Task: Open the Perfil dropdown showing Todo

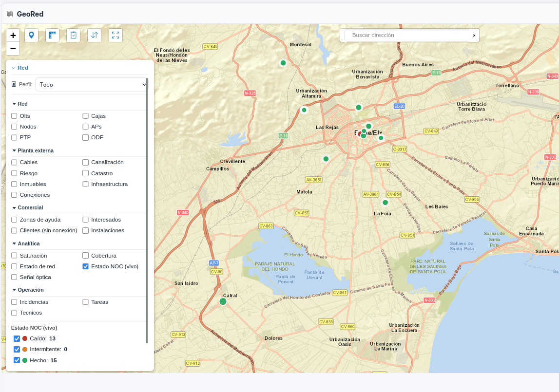Action: pyautogui.click(x=91, y=84)
